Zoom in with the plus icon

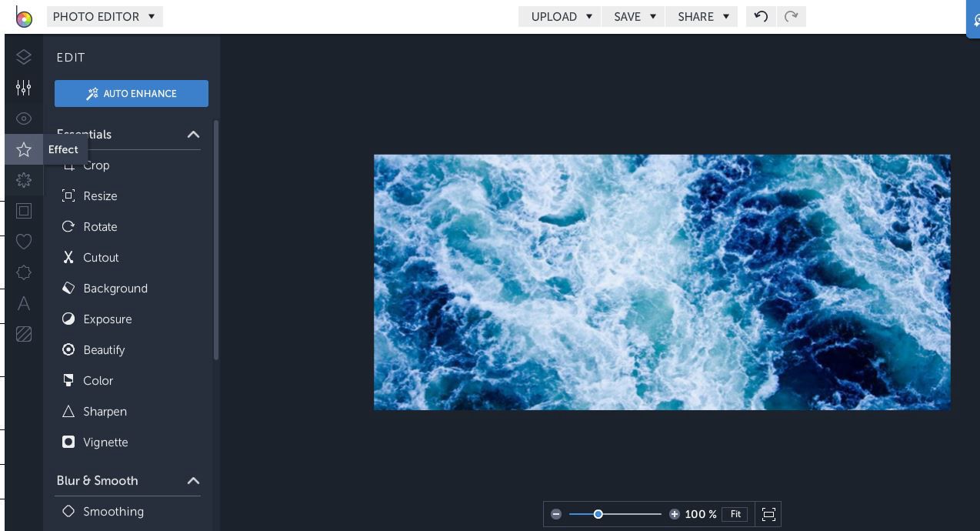tap(675, 514)
